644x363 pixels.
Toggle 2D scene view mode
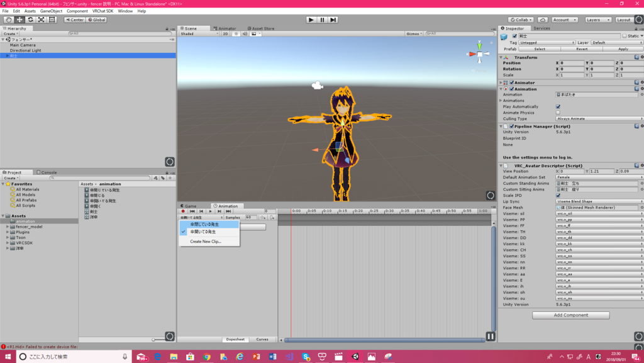[226, 34]
